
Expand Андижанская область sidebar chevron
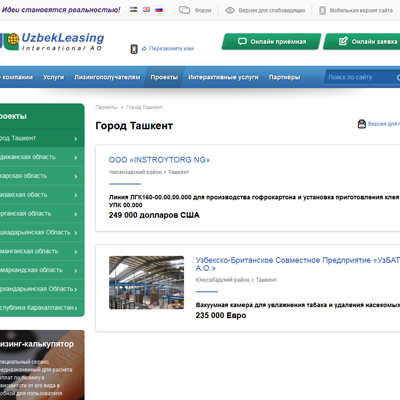(76, 158)
